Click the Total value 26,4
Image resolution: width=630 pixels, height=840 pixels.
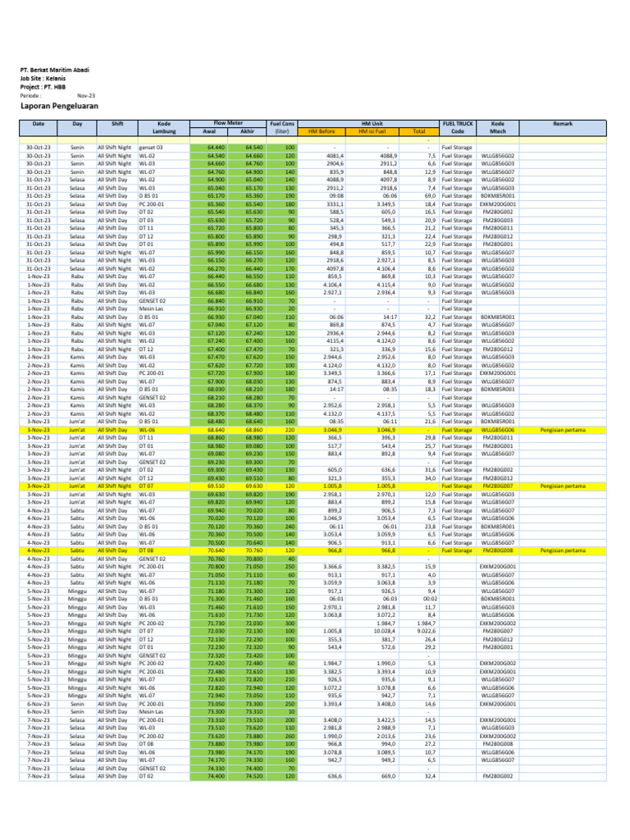point(430,640)
